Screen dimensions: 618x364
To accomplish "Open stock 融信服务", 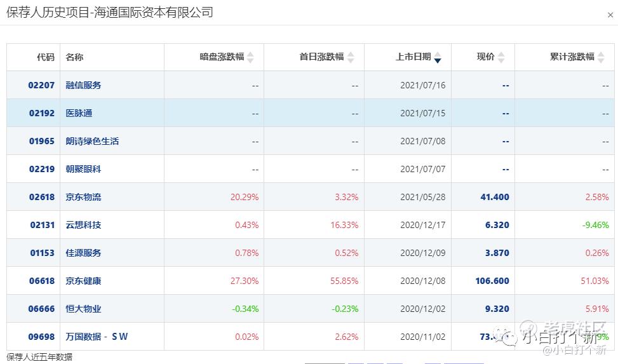I will (83, 85).
